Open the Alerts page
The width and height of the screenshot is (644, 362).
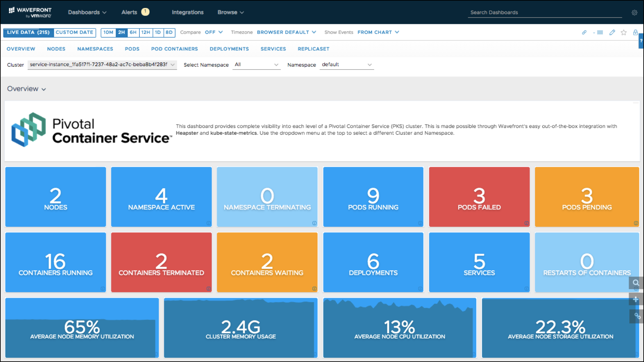coord(129,12)
